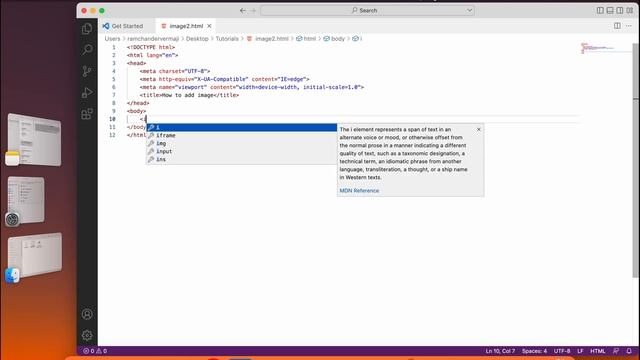
Task: Open the Extensions view
Action: pos(87,114)
